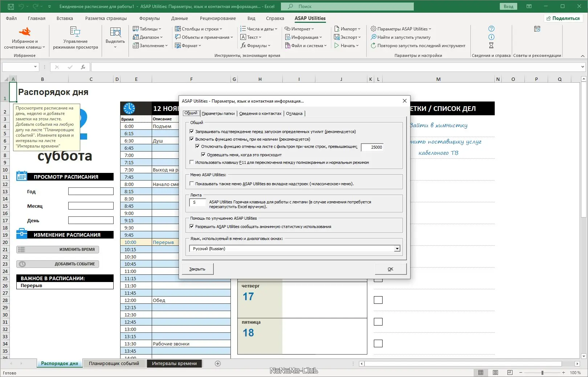
Task: Click the add new sheet plus icon
Action: tap(218, 364)
